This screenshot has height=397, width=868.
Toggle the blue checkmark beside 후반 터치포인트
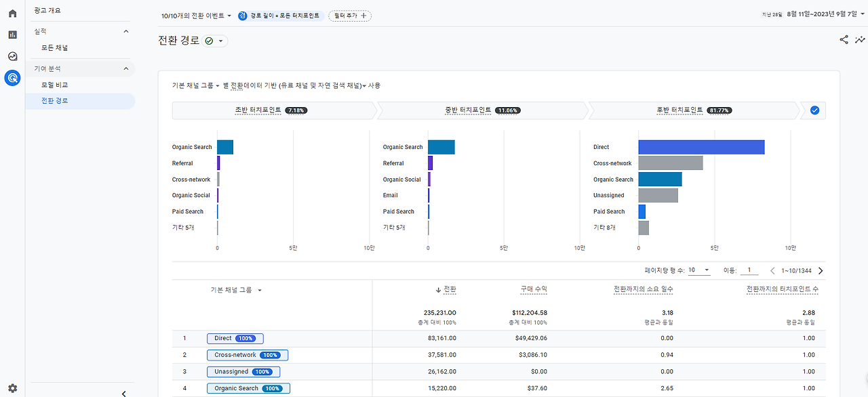814,110
